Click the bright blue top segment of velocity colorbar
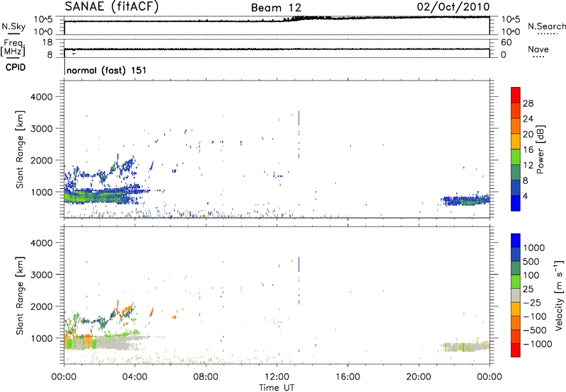 pyautogui.click(x=516, y=241)
